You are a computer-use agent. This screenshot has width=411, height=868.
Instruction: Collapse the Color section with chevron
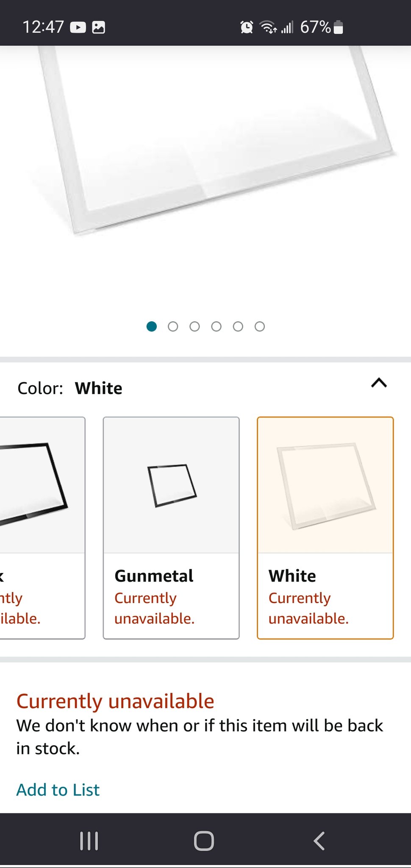tap(379, 383)
